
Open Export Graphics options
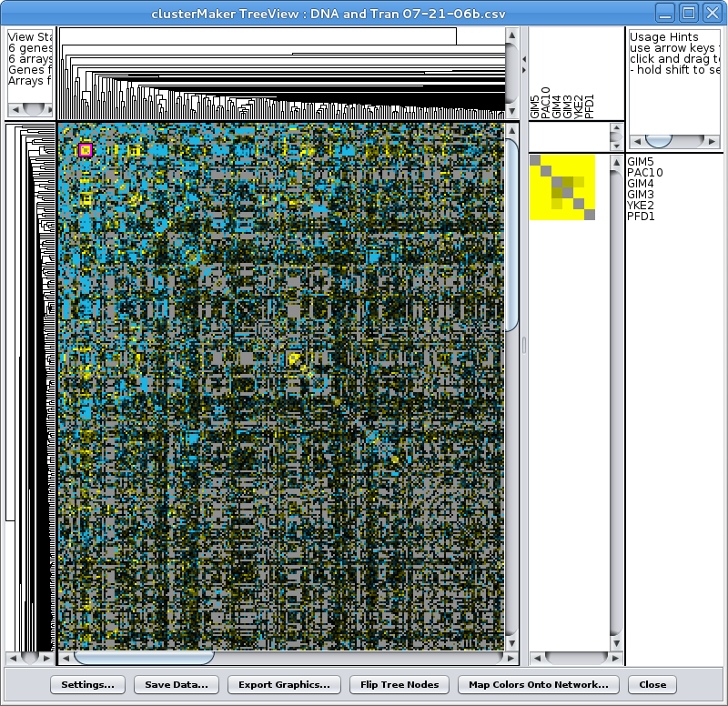(284, 684)
